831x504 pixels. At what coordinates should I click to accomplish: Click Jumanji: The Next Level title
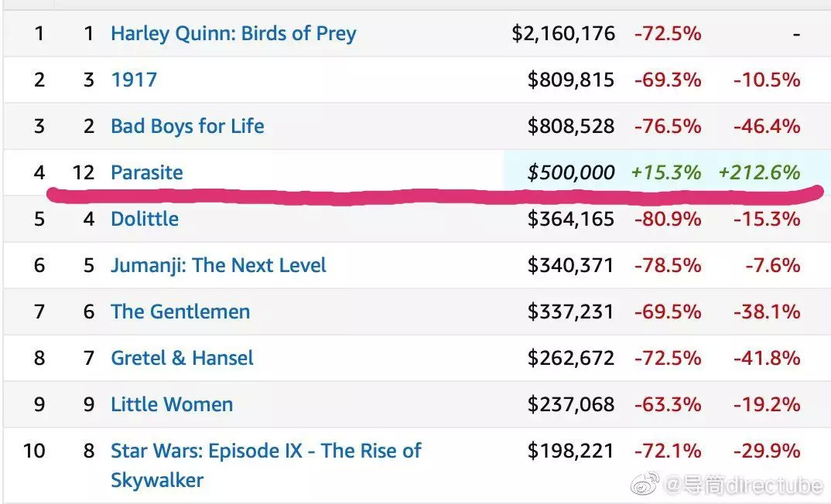(x=218, y=265)
